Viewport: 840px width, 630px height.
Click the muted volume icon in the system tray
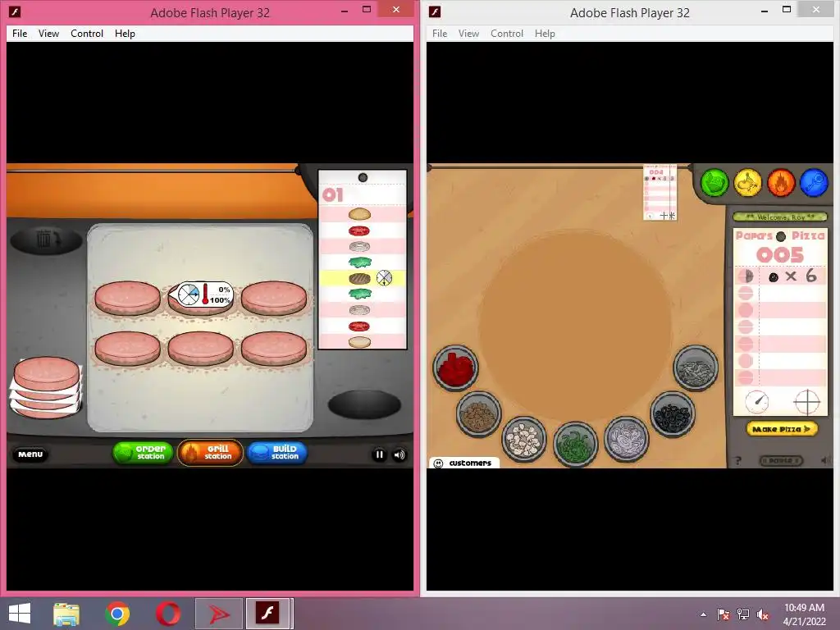coord(763,614)
